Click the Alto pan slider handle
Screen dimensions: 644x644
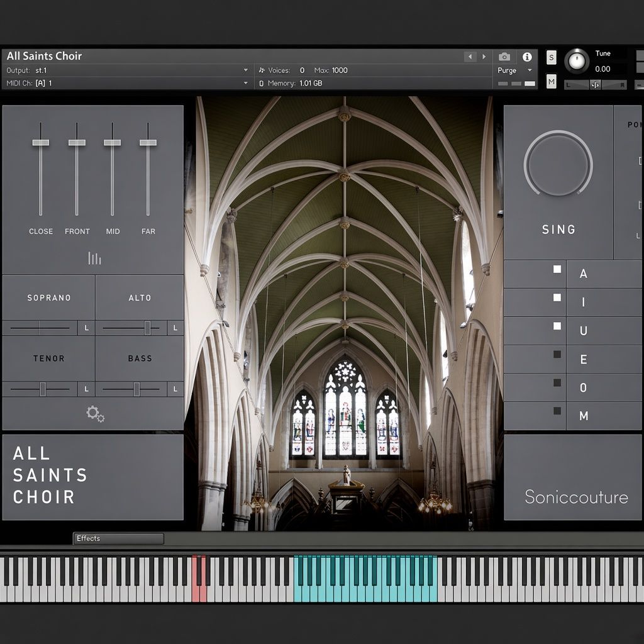147,328
